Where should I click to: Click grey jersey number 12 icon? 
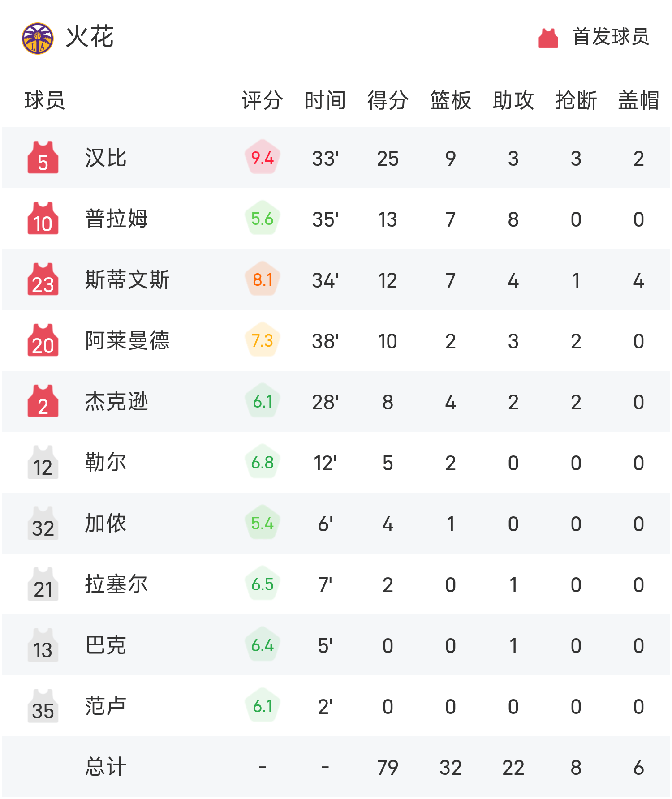(x=43, y=462)
